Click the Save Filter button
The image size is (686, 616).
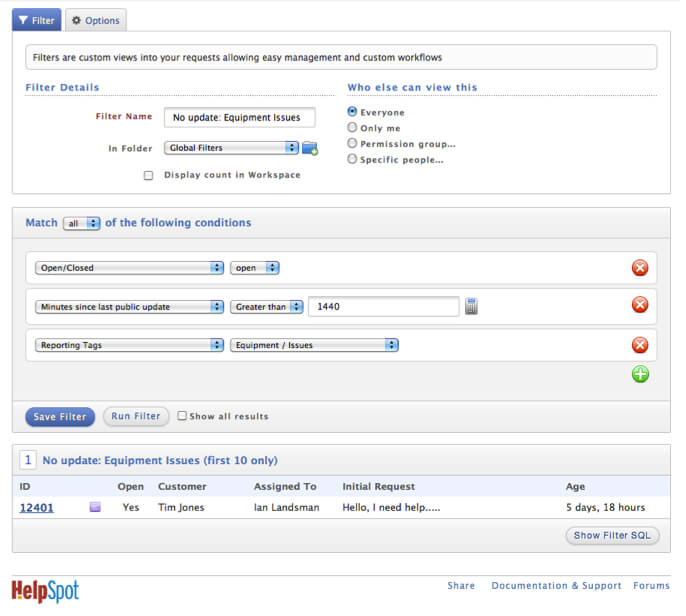[60, 416]
